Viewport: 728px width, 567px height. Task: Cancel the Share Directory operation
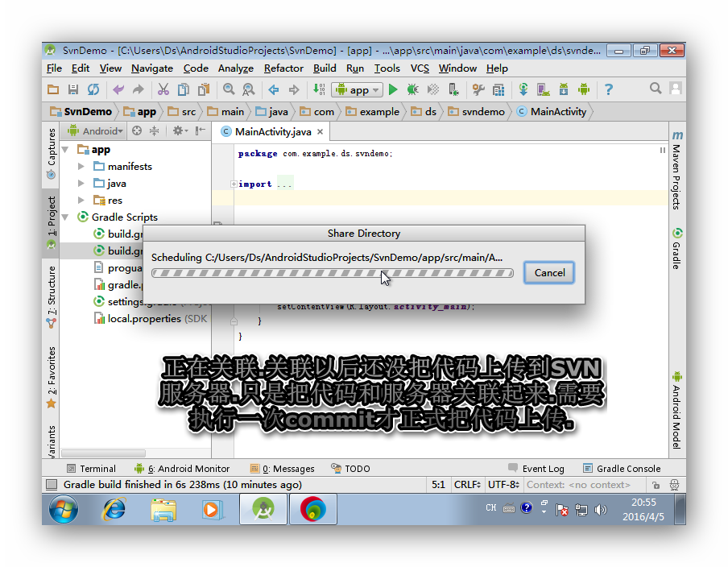[x=549, y=273]
